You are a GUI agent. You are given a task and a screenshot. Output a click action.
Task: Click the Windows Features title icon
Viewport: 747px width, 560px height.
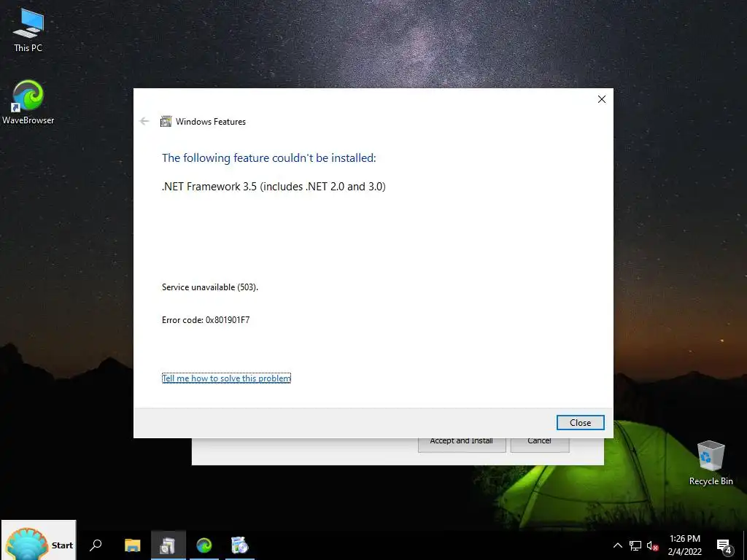pyautogui.click(x=166, y=122)
